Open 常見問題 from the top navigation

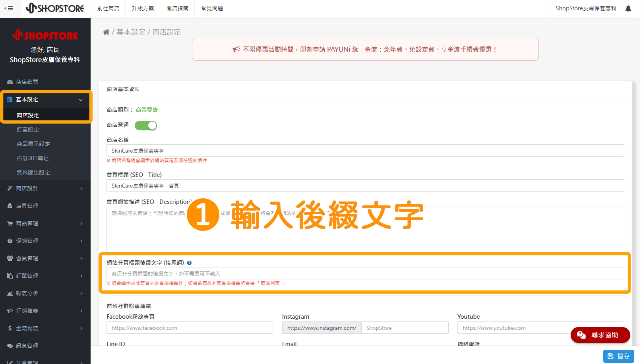point(212,8)
